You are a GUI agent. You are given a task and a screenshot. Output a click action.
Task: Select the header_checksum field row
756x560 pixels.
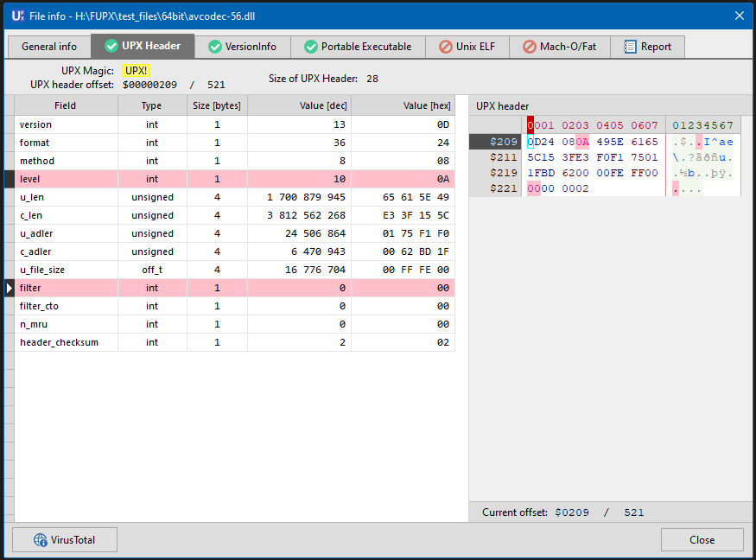click(234, 342)
